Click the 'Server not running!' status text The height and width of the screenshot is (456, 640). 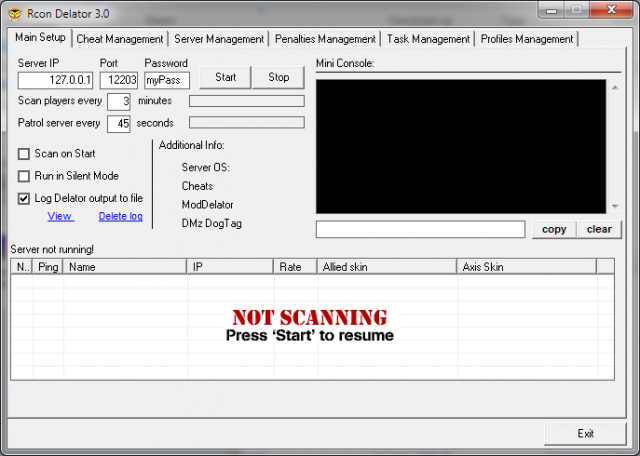point(52,249)
